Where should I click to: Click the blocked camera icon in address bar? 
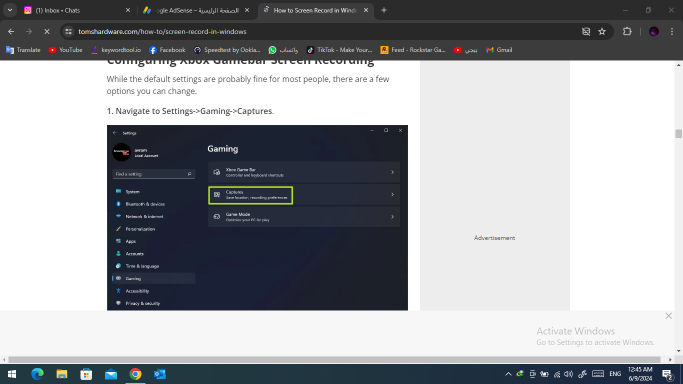click(586, 31)
